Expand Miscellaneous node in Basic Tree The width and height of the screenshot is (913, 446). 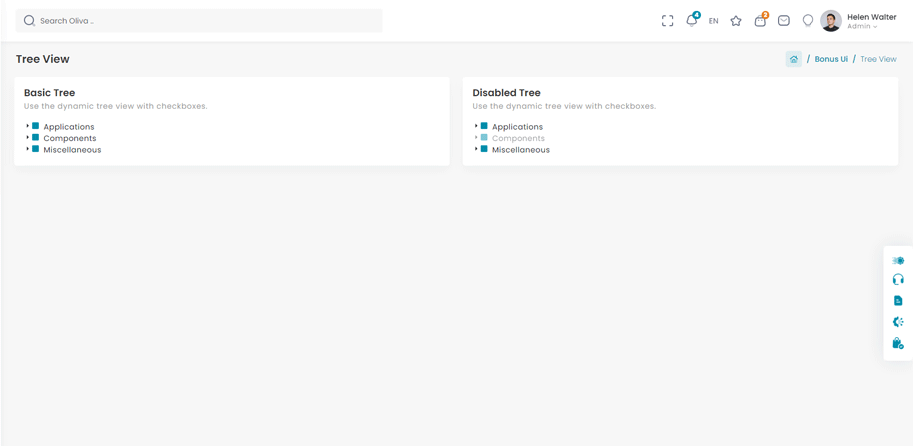[27, 149]
